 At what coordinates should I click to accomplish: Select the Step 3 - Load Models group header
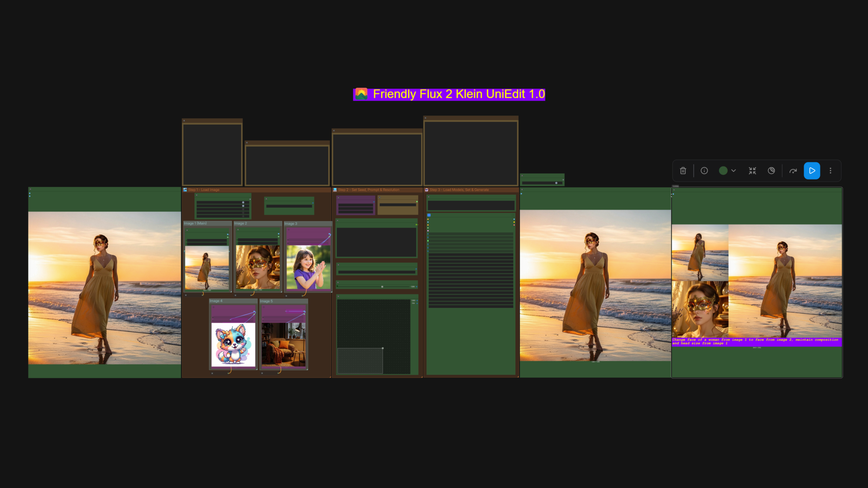click(x=459, y=190)
